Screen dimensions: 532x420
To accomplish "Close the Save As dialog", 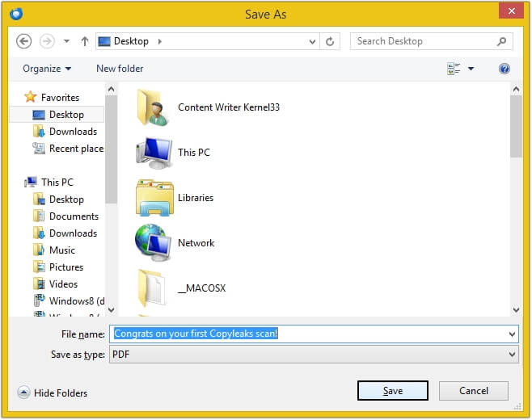I will 511,11.
